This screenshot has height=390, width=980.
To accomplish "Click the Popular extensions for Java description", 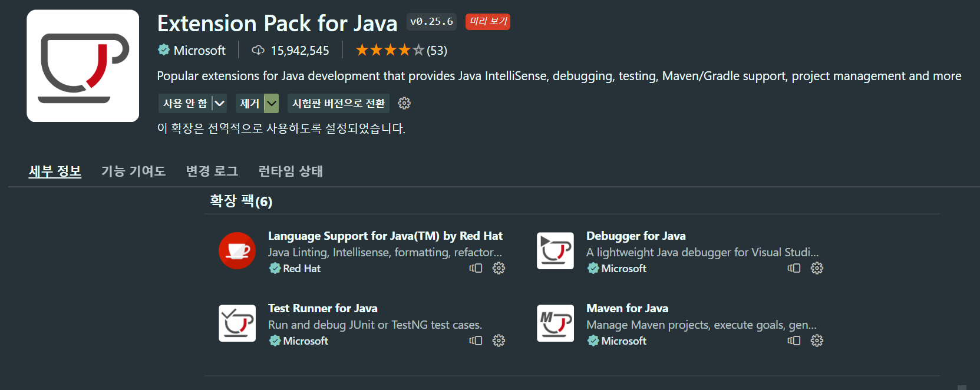I will click(559, 76).
